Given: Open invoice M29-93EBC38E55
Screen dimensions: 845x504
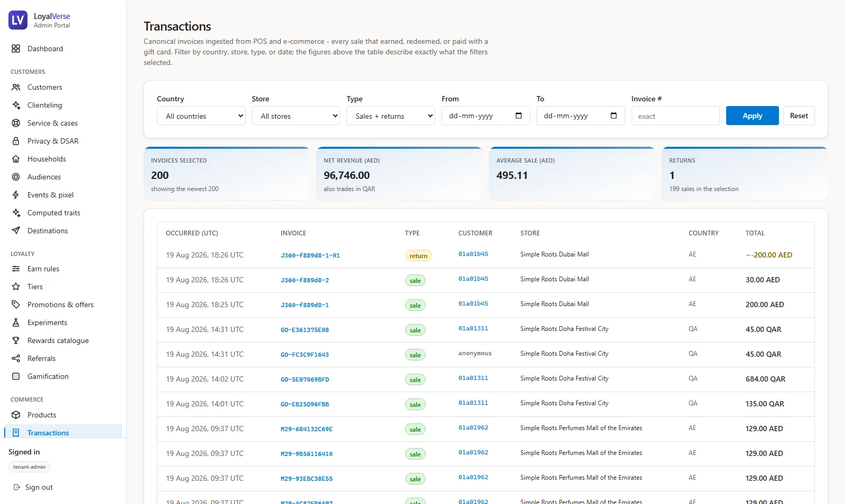Looking at the screenshot, I should point(306,479).
